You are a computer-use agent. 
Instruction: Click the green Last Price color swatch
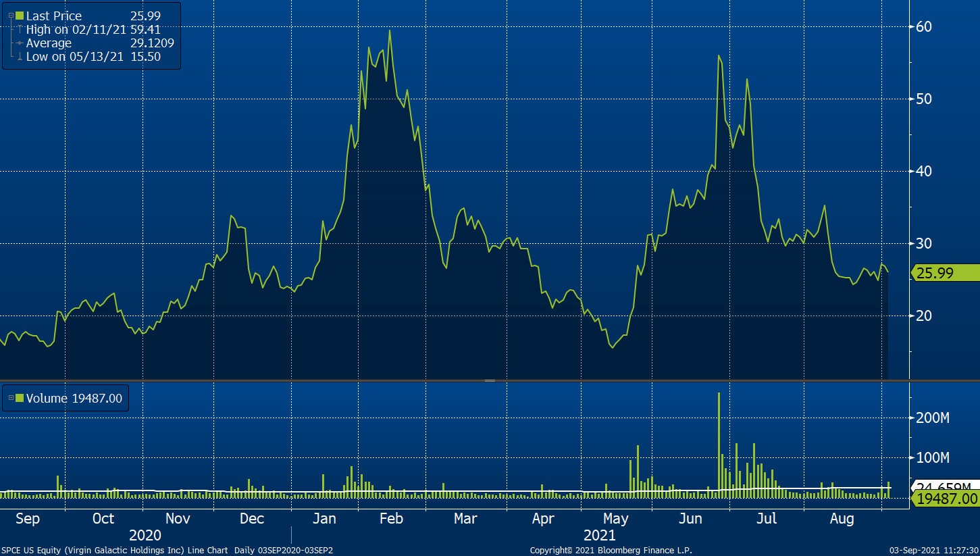coord(20,16)
